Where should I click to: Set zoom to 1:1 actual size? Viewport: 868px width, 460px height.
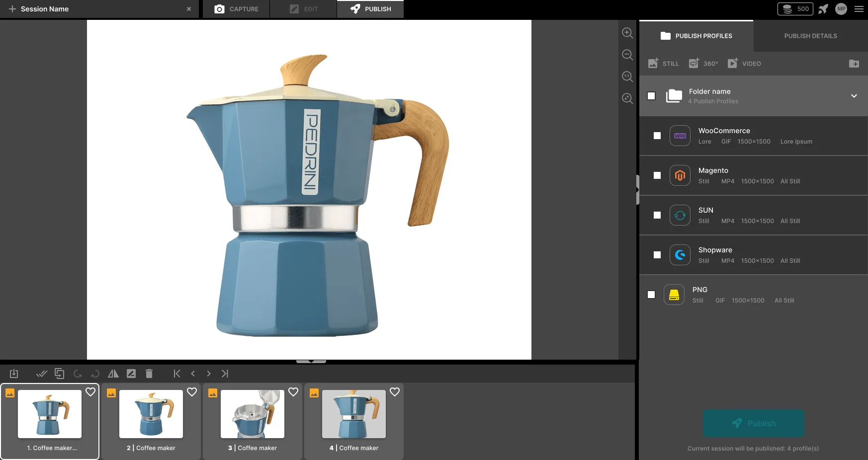[627, 77]
